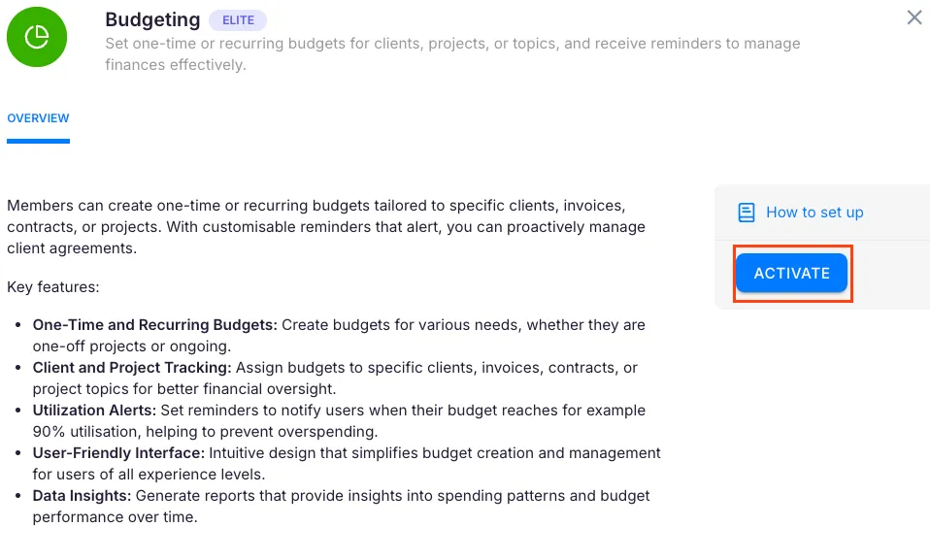
Task: Click the book icon beside How to set up
Action: click(x=746, y=213)
